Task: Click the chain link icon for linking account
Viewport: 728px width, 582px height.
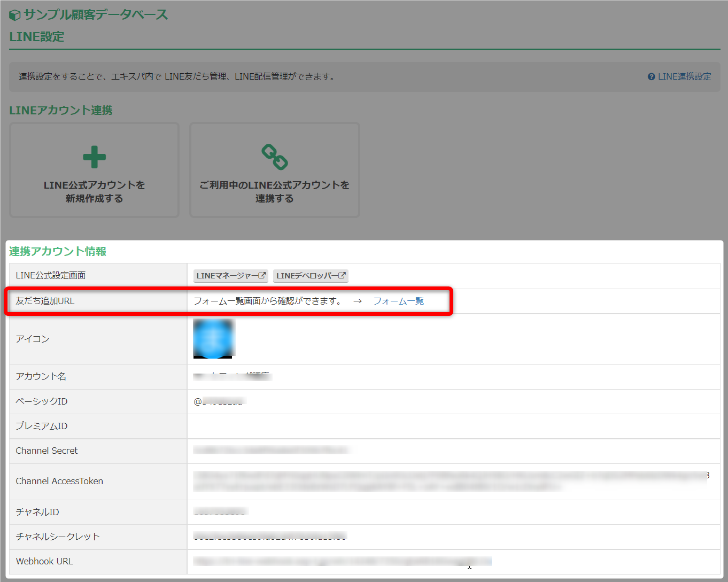Action: click(275, 157)
